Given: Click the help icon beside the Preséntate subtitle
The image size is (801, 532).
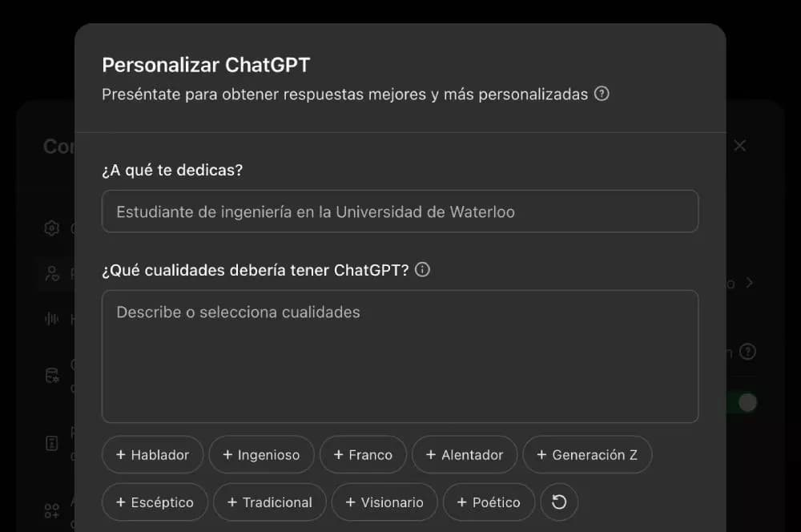Looking at the screenshot, I should (602, 94).
